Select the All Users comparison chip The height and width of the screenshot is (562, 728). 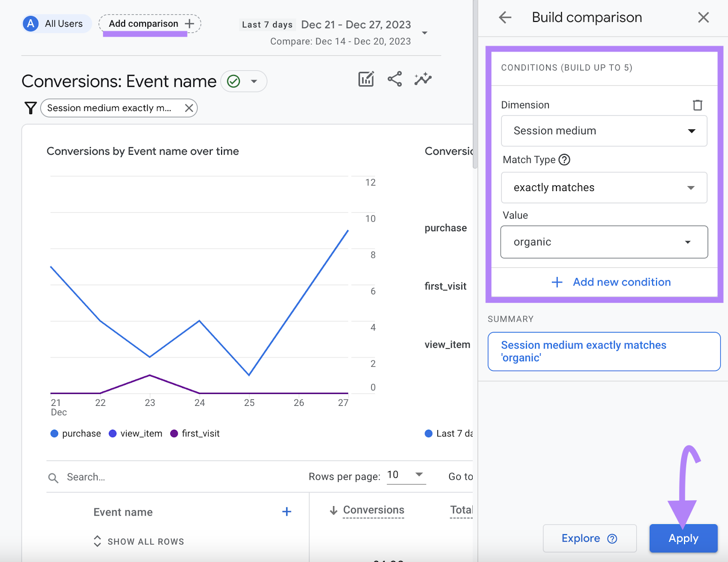click(56, 24)
